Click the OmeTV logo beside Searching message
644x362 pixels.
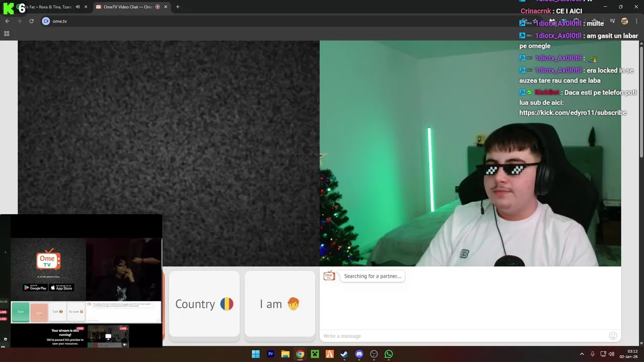pyautogui.click(x=329, y=276)
